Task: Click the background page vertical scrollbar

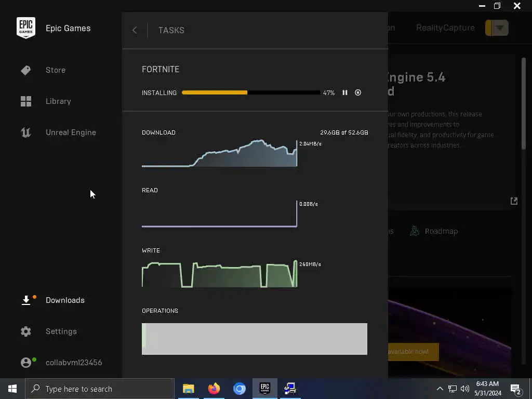Action: [524, 103]
